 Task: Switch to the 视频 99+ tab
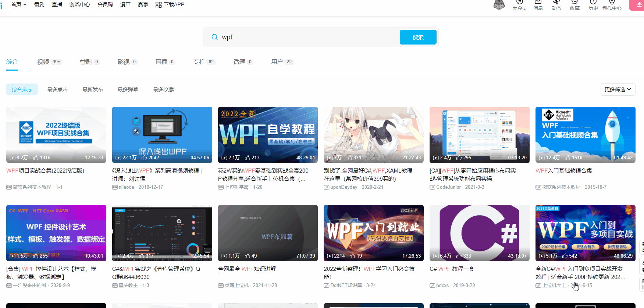pos(49,62)
